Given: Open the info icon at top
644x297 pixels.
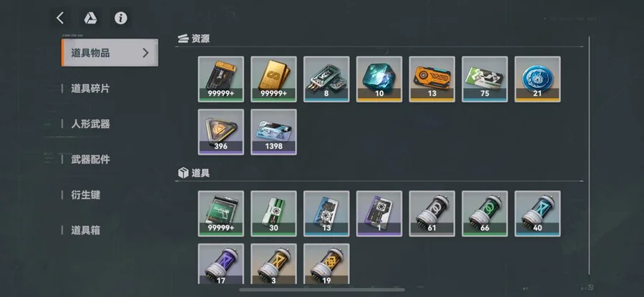Looking at the screenshot, I should (x=121, y=18).
